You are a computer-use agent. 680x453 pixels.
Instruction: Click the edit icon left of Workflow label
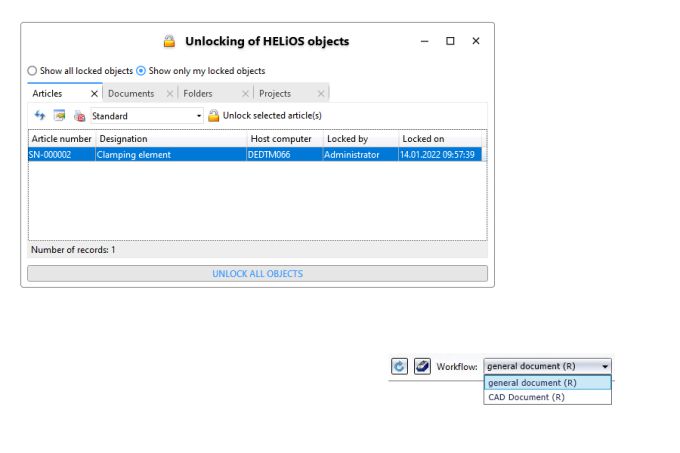(422, 366)
